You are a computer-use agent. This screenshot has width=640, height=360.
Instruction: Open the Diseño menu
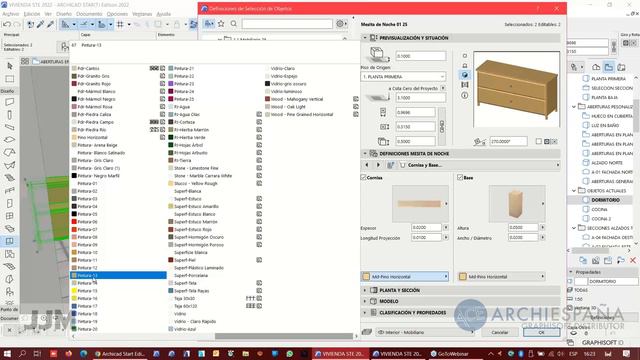pos(64,14)
